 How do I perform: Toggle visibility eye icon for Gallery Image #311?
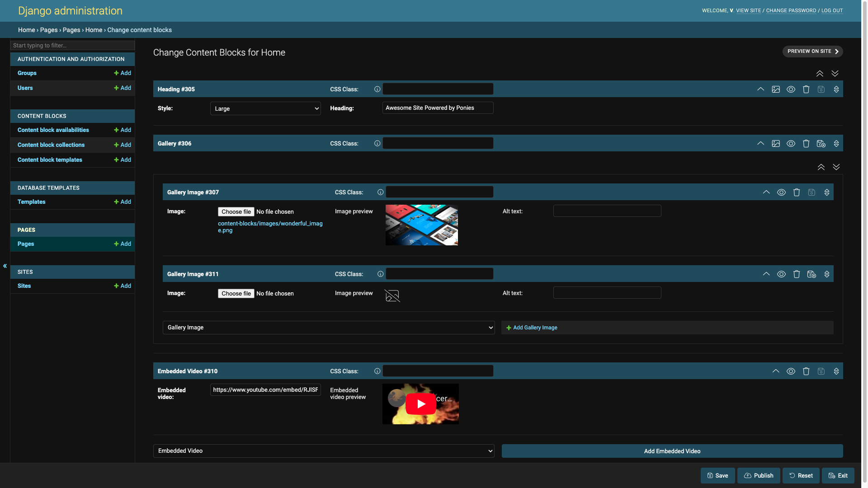[781, 274]
